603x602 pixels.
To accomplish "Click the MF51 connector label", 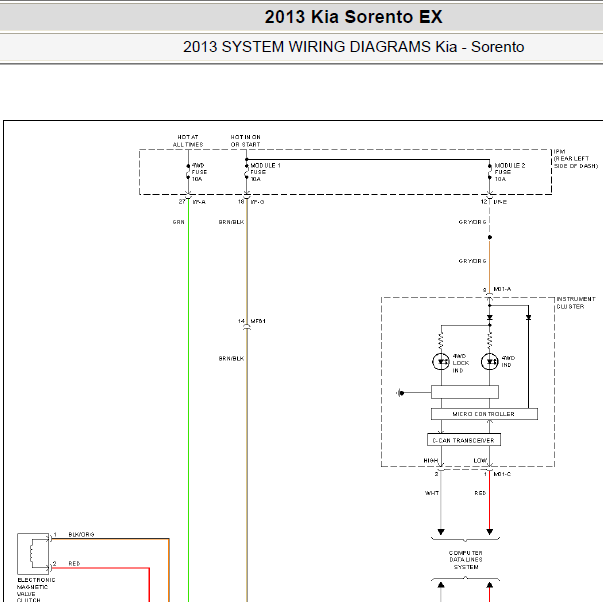I will (258, 321).
